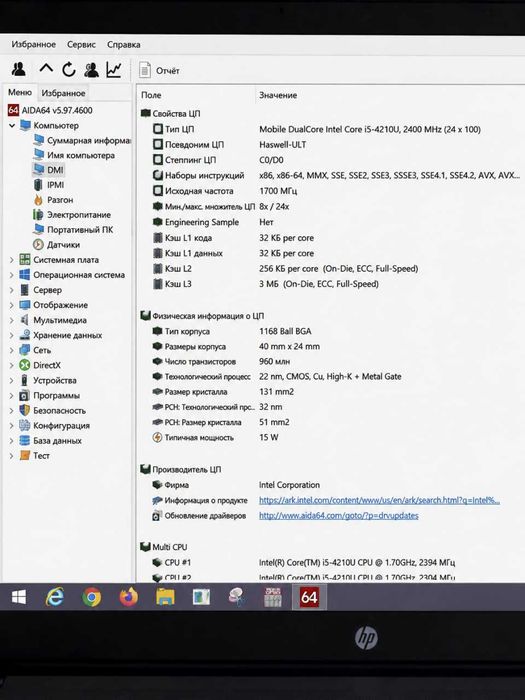Screen dimensions: 525x700
Task: Select the Псевдоним ЦП row
Action: point(229,145)
